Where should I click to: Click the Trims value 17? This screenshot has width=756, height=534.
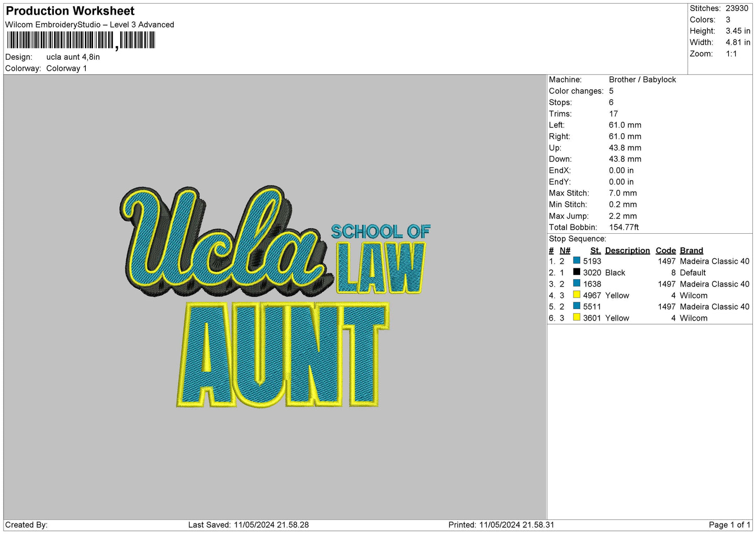click(x=613, y=114)
